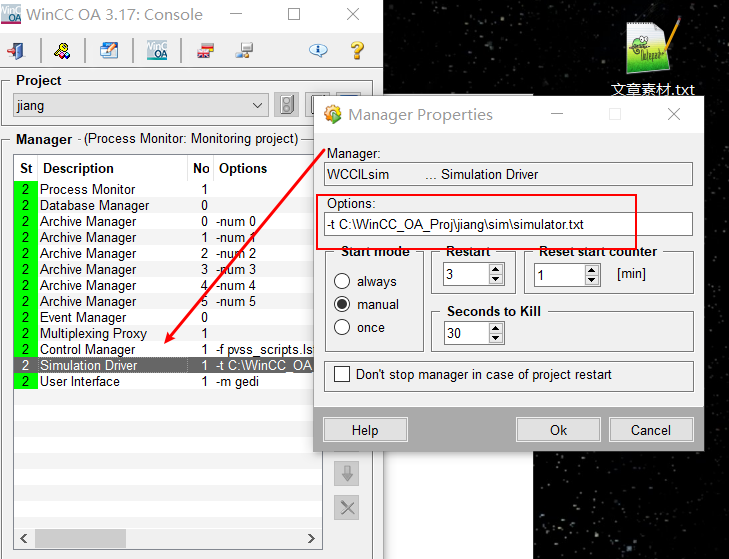Select the Archive Manager -num 4 row
The width and height of the screenshot is (729, 559).
pyautogui.click(x=164, y=285)
